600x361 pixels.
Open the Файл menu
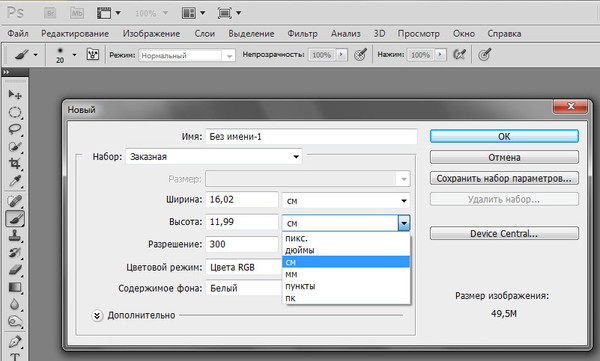click(18, 34)
